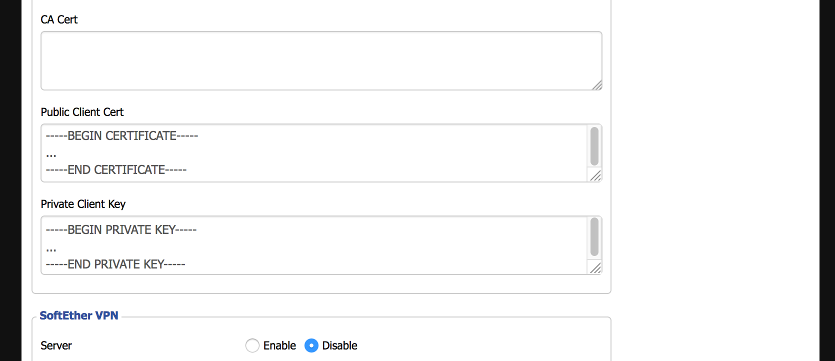Click the CA Cert field label

59,20
